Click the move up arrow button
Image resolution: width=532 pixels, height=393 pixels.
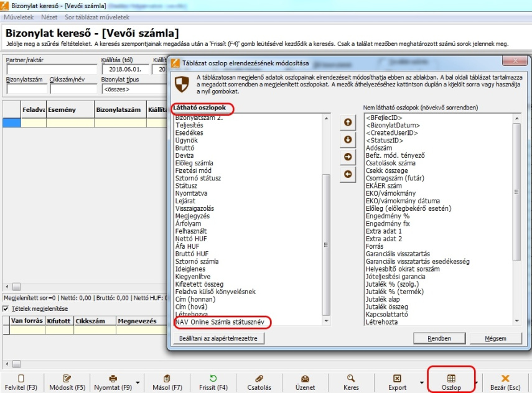coord(347,123)
